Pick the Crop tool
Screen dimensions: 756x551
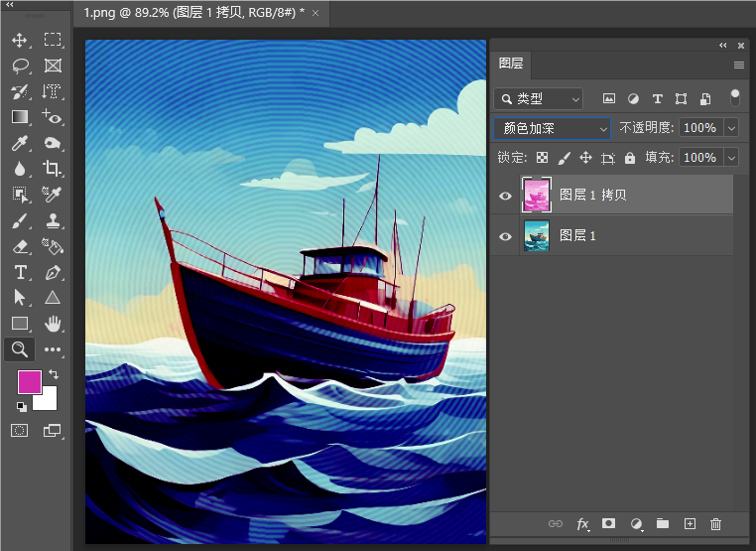pos(52,169)
